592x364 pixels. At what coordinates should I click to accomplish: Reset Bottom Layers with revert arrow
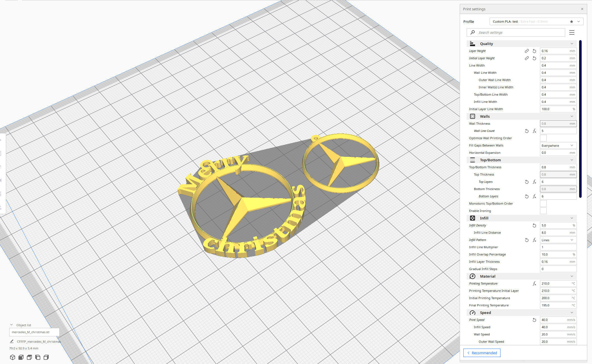(x=527, y=196)
